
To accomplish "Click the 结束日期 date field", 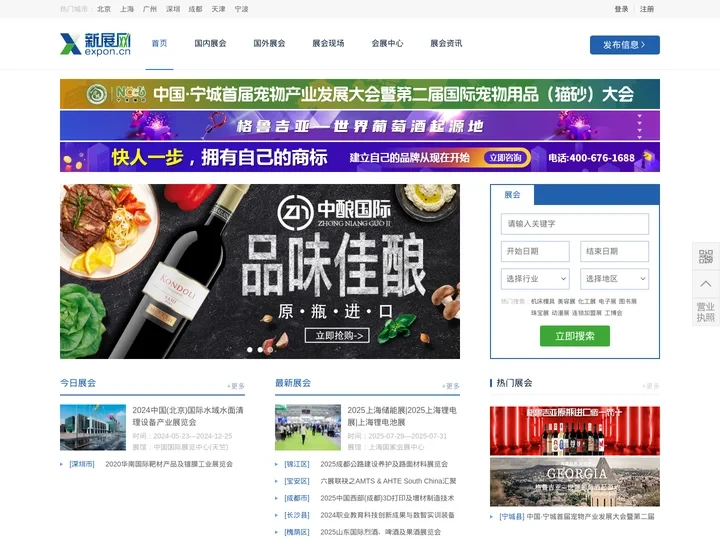I will 614,251.
